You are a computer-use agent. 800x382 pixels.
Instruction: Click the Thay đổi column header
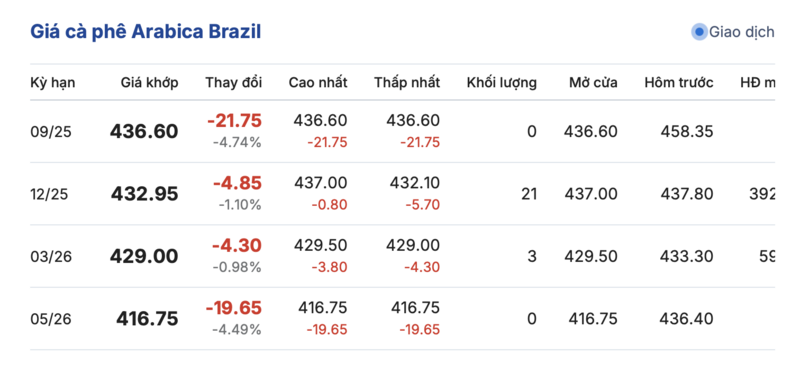click(234, 83)
